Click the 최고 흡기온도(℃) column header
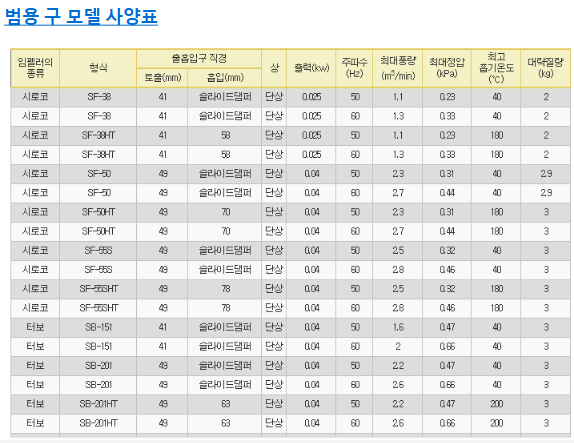Viewport: 574px width, 443px height. click(496, 68)
